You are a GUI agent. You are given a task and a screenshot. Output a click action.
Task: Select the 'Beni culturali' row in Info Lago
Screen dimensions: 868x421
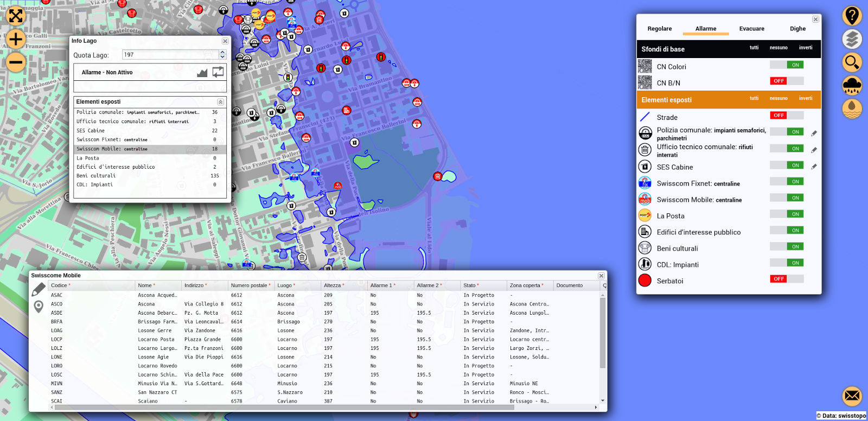150,176
